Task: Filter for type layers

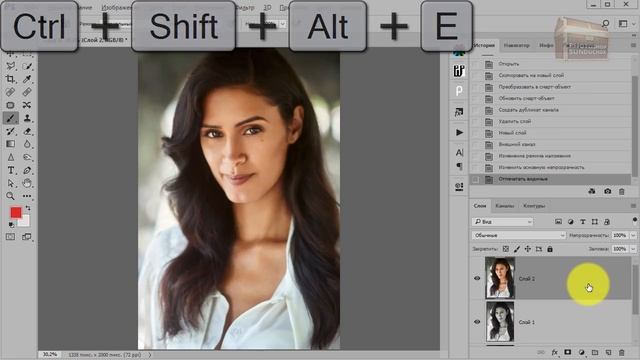Action: point(583,222)
